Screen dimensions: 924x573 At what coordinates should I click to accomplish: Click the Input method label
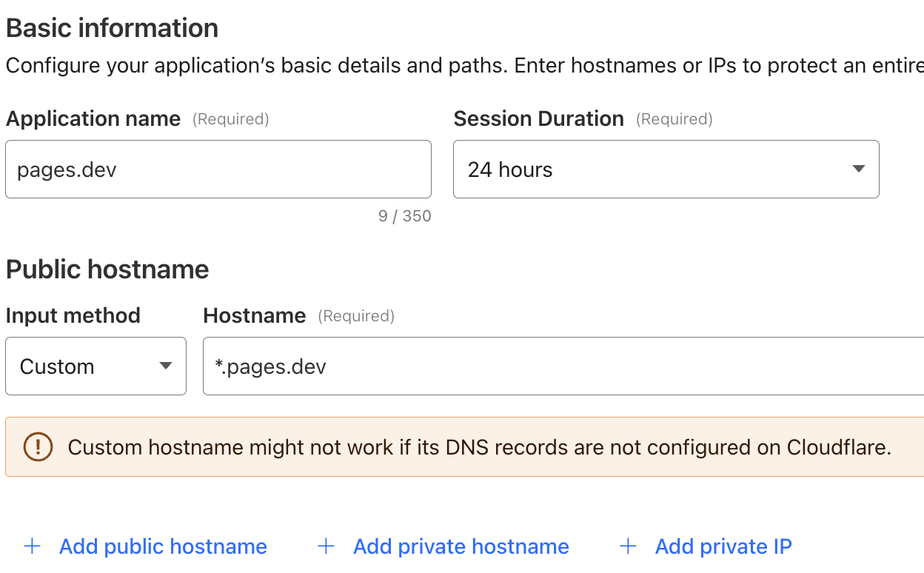pos(73,316)
